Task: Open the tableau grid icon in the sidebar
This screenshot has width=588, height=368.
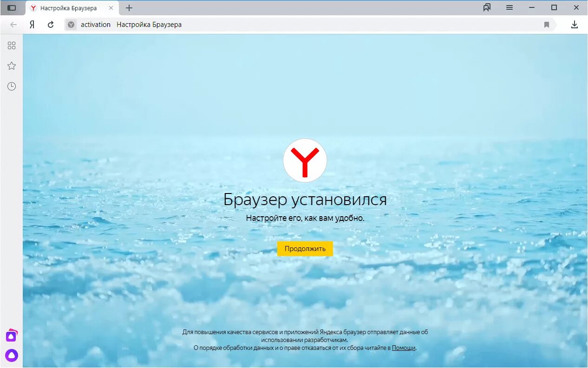Action: click(12, 45)
